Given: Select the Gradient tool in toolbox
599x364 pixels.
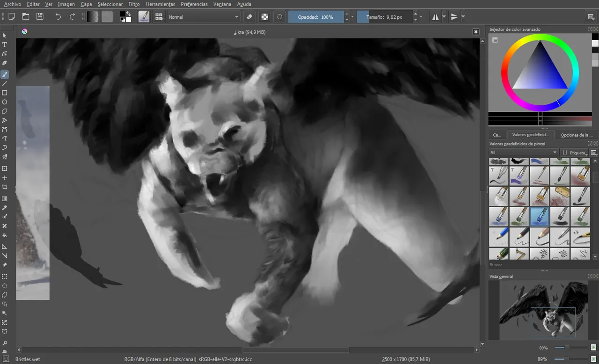Looking at the screenshot, I should (5, 198).
